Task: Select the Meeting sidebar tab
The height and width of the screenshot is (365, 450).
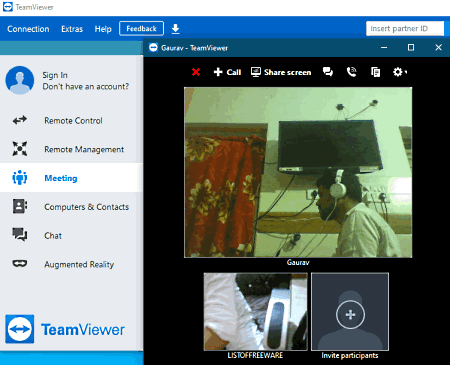Action: click(x=71, y=178)
